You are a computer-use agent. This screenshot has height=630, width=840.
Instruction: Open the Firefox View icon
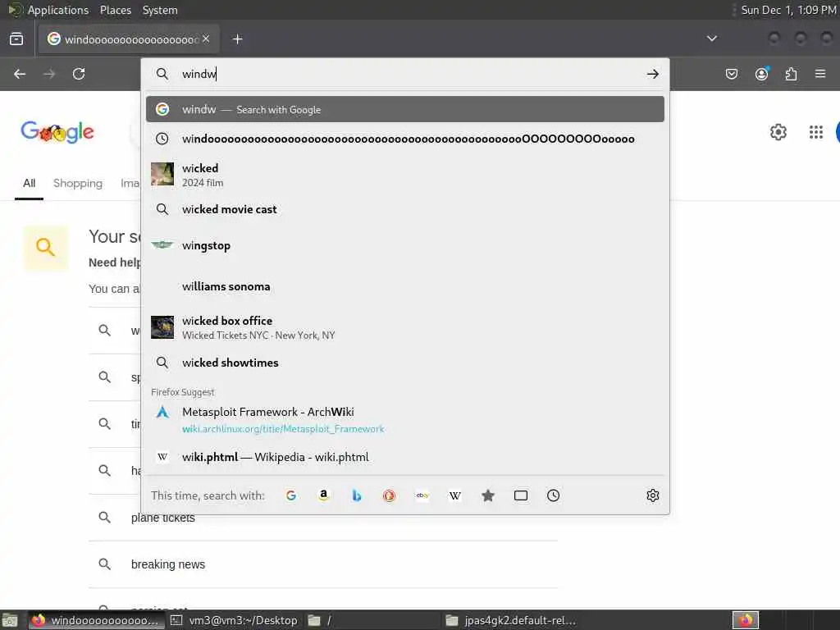[x=16, y=39]
